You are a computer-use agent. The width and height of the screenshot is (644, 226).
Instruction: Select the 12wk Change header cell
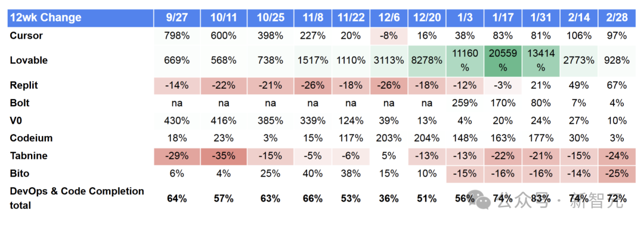(x=80, y=18)
